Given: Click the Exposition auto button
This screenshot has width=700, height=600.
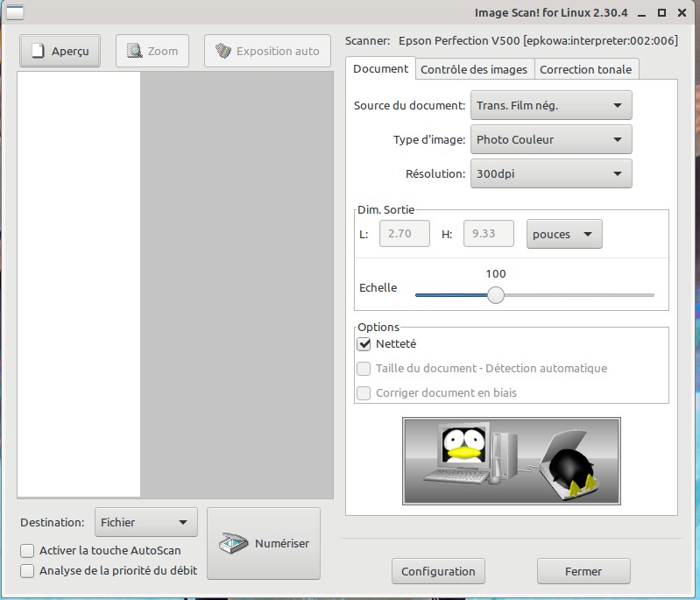Looking at the screenshot, I should pyautogui.click(x=267, y=51).
